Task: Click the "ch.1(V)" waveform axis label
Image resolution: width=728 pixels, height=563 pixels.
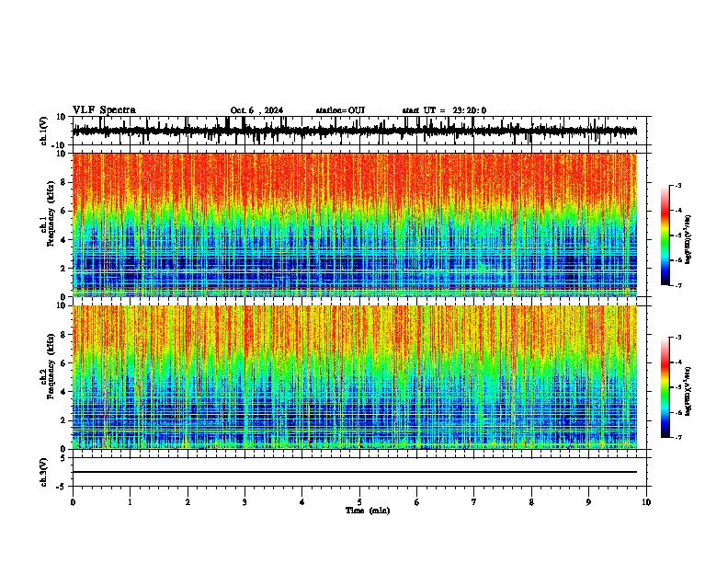Action: (x=44, y=131)
